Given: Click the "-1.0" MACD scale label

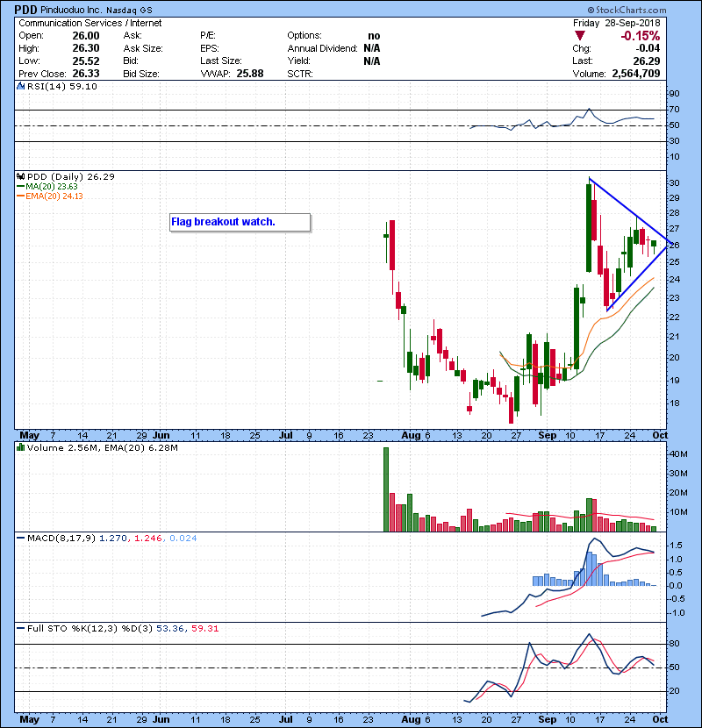Looking at the screenshot, I should (676, 613).
